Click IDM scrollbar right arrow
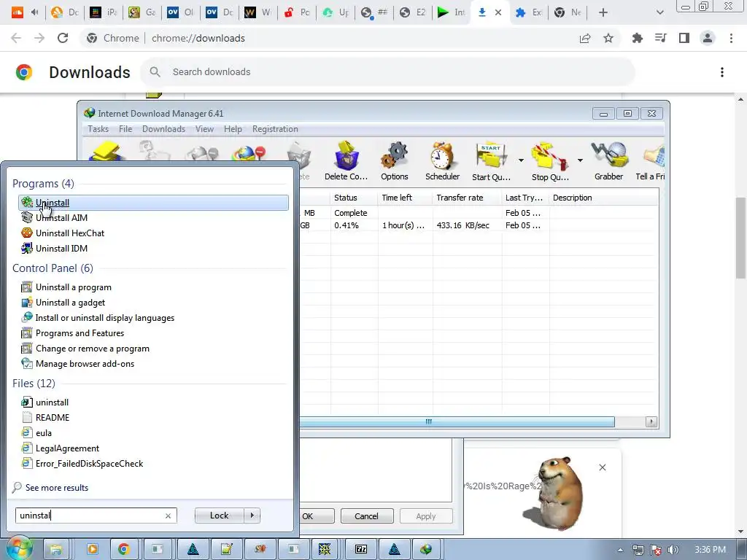The height and width of the screenshot is (560, 747). pos(651,421)
